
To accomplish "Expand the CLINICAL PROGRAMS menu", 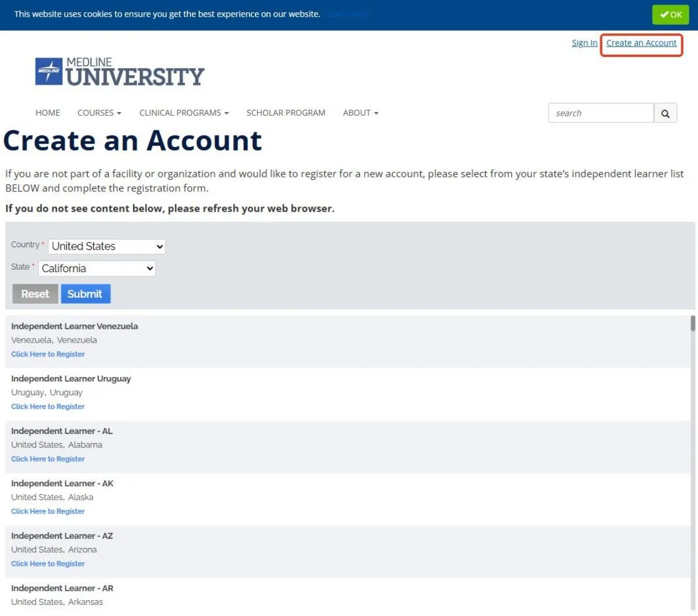I will (184, 113).
